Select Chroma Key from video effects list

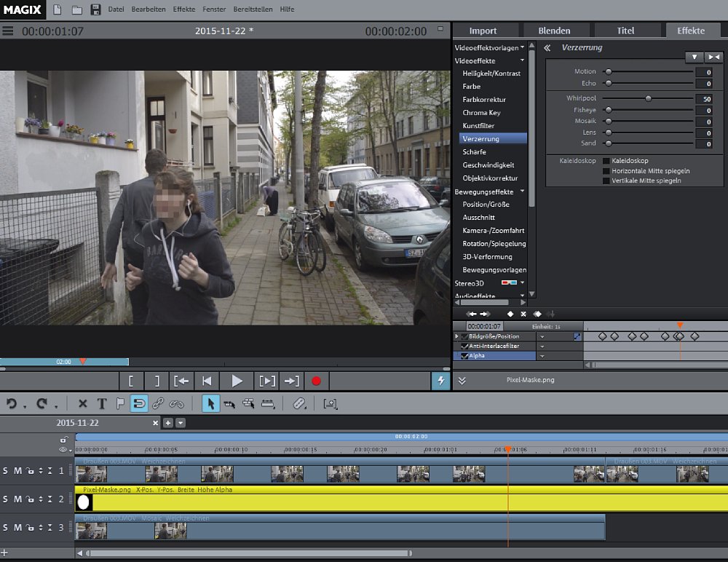tap(481, 113)
